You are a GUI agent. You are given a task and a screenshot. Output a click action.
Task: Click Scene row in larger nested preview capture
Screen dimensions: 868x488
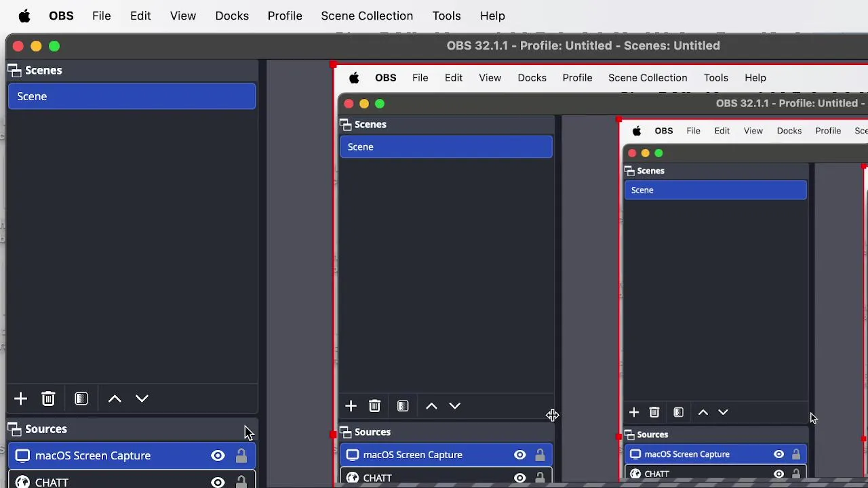[x=446, y=147]
